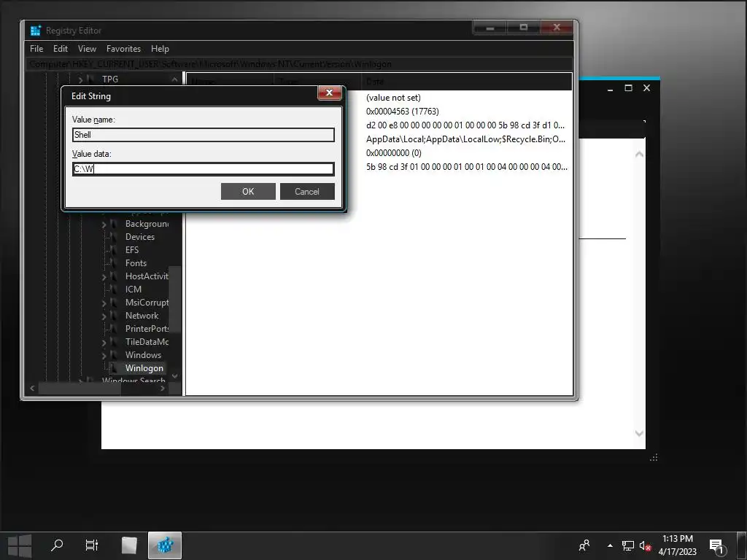The image size is (747, 560).
Task: Click the '0x00004563 (17763)' data cell
Action: [x=402, y=112]
